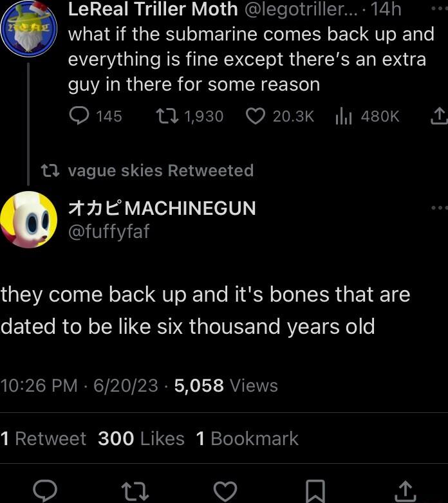Like the tweet by @fuffyfaf
This screenshot has height=503, width=448.
pyautogui.click(x=225, y=491)
